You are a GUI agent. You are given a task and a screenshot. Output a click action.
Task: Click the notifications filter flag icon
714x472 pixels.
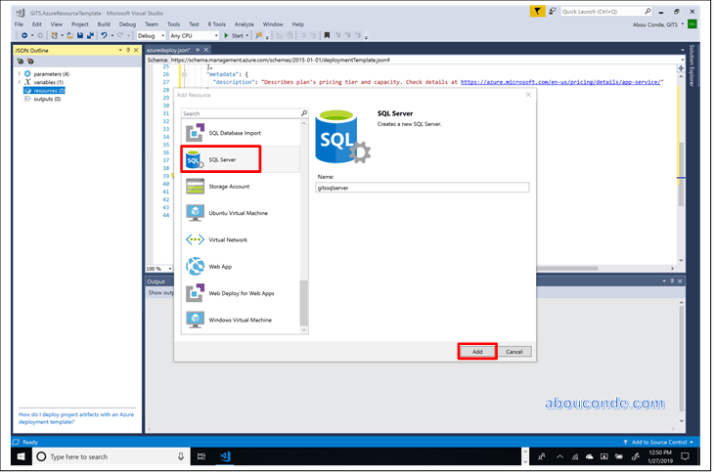[538, 10]
